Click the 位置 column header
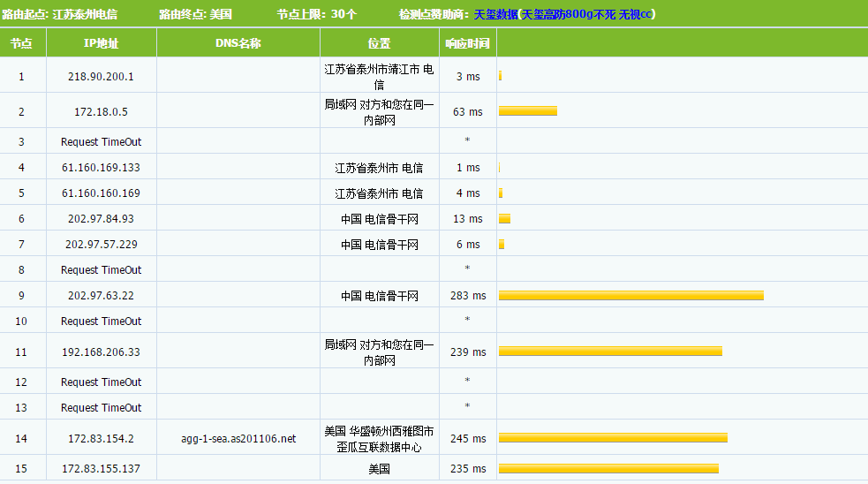 tap(379, 43)
